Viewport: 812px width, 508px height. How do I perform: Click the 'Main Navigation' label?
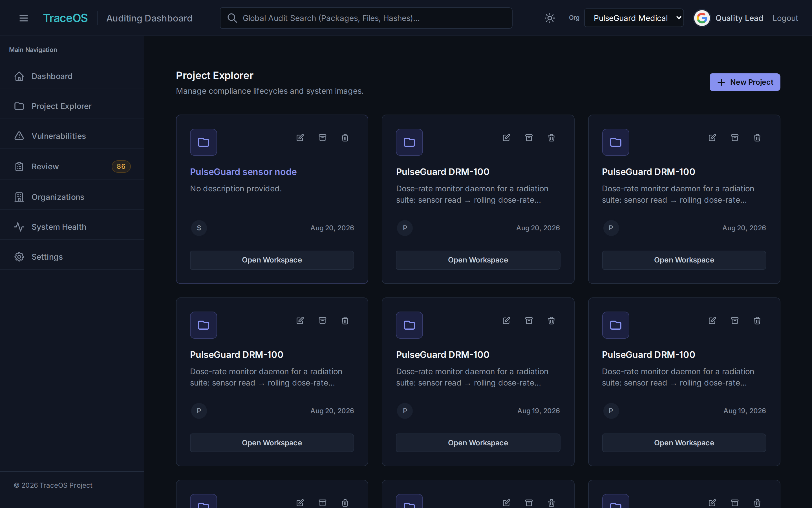click(33, 50)
